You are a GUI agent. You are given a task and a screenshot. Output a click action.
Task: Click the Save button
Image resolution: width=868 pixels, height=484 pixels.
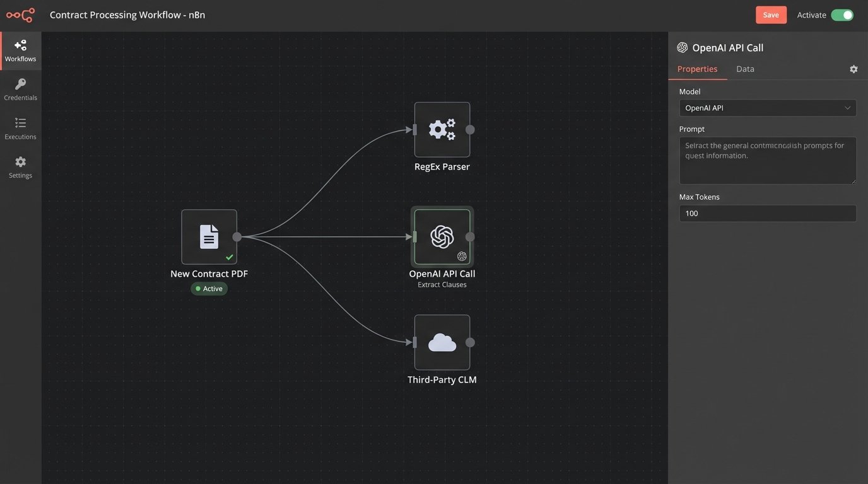pyautogui.click(x=771, y=14)
